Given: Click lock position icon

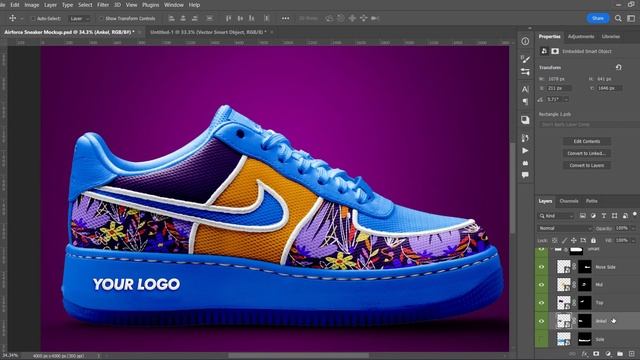Looking at the screenshot, I should click(573, 240).
